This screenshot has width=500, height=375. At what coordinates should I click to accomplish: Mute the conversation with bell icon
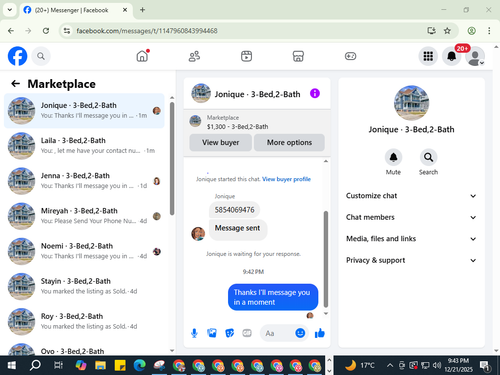[x=393, y=157]
